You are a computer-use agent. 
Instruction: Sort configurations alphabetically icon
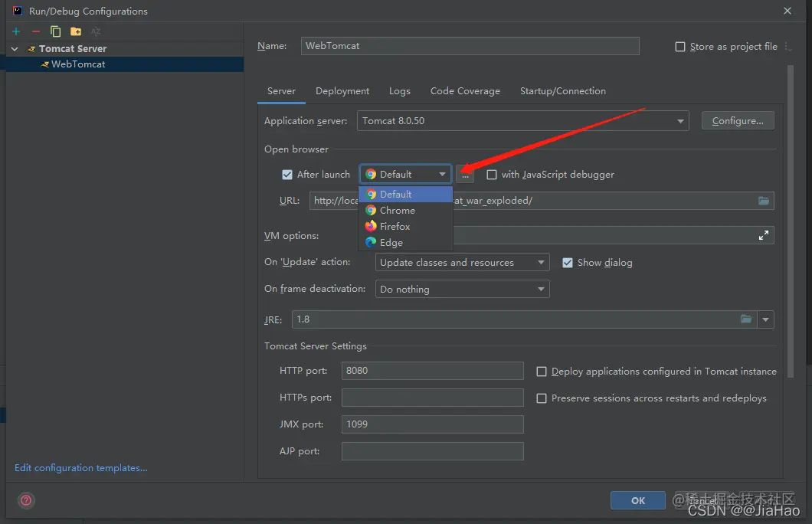(96, 31)
